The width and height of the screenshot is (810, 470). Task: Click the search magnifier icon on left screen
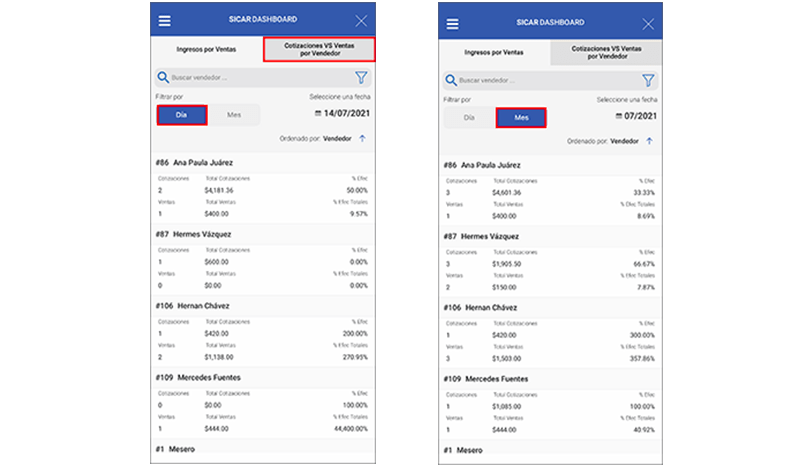pyautogui.click(x=162, y=77)
